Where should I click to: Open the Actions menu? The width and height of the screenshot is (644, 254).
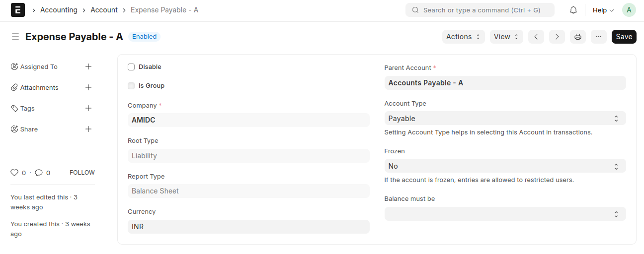pyautogui.click(x=463, y=37)
